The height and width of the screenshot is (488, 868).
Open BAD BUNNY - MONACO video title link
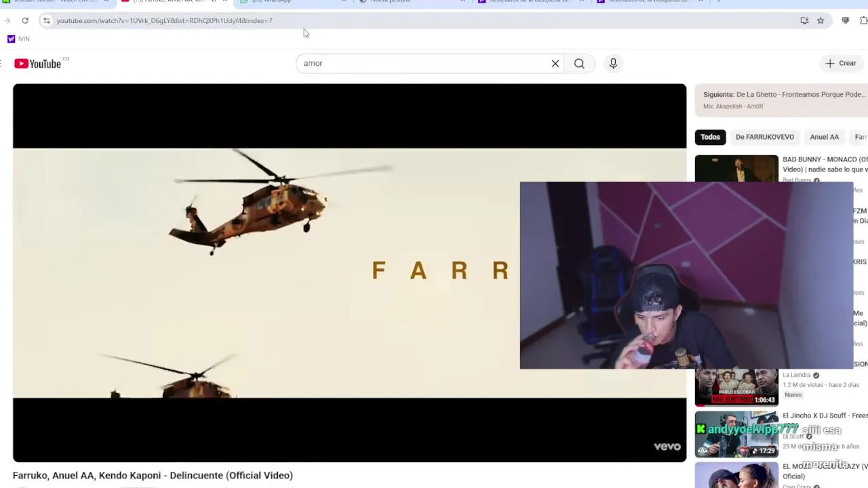tap(825, 164)
